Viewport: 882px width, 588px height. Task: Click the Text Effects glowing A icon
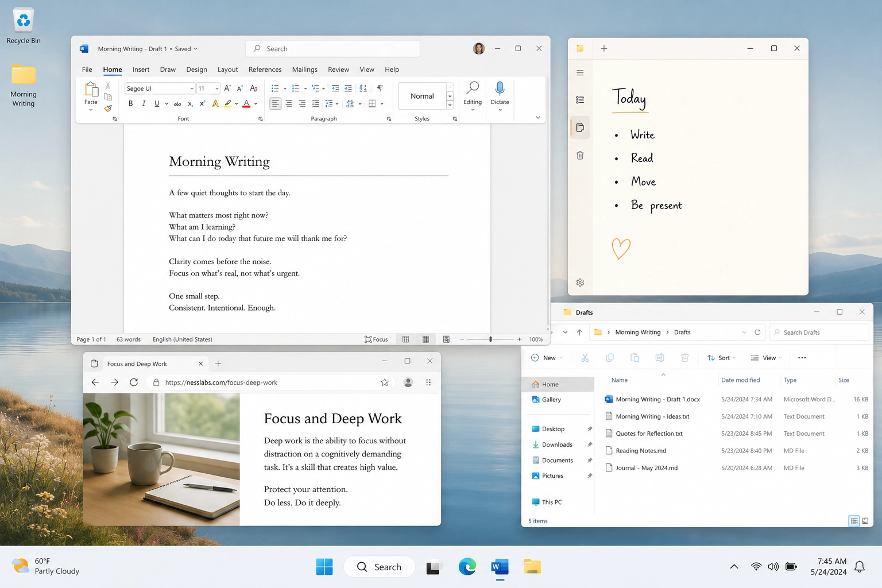[x=215, y=104]
